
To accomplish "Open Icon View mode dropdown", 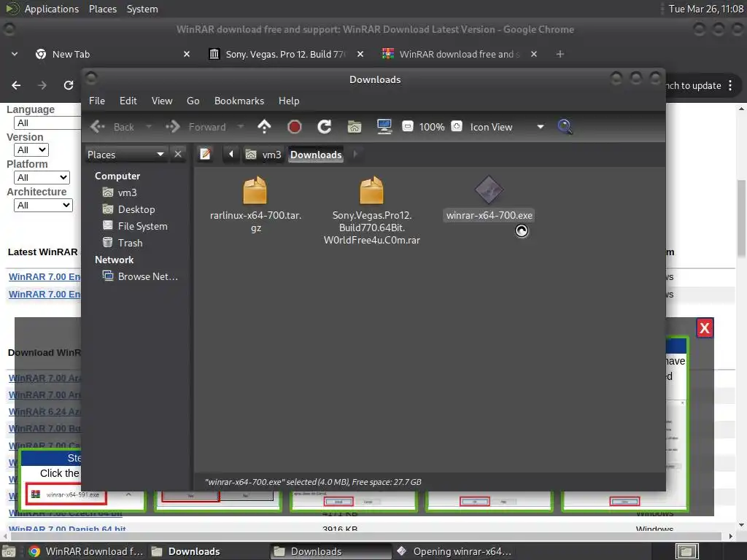I will pos(507,127).
